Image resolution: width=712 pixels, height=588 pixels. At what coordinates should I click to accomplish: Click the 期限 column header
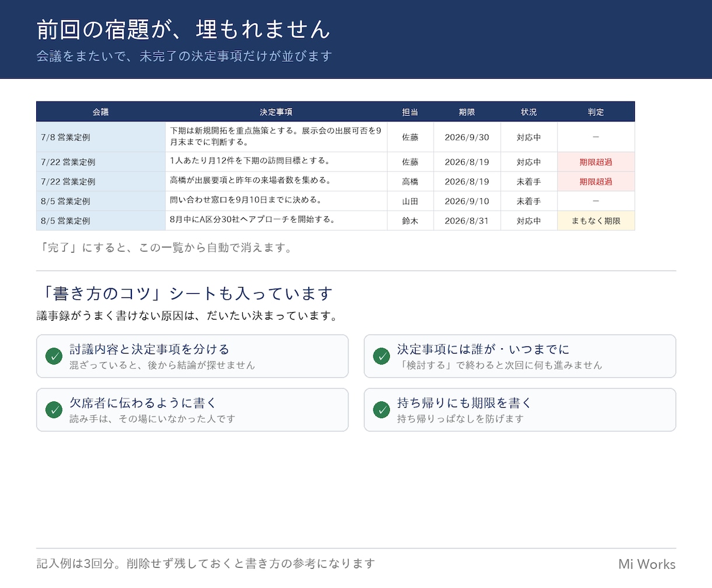[x=467, y=112]
